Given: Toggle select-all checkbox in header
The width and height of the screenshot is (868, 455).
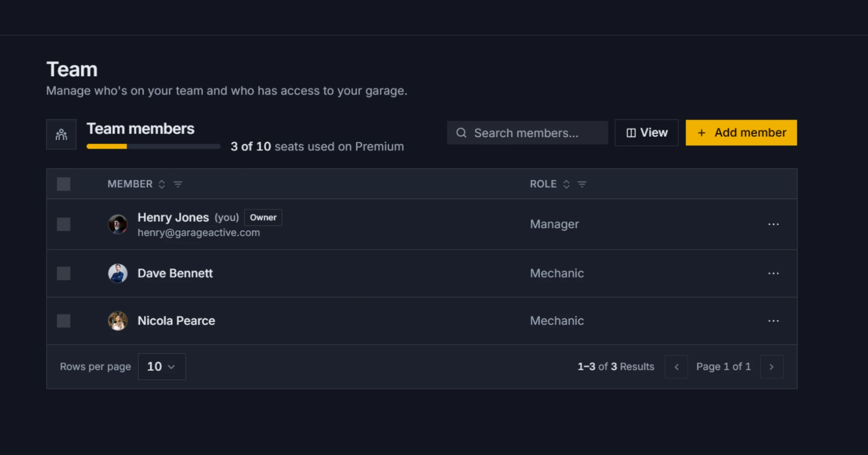Looking at the screenshot, I should coord(63,184).
